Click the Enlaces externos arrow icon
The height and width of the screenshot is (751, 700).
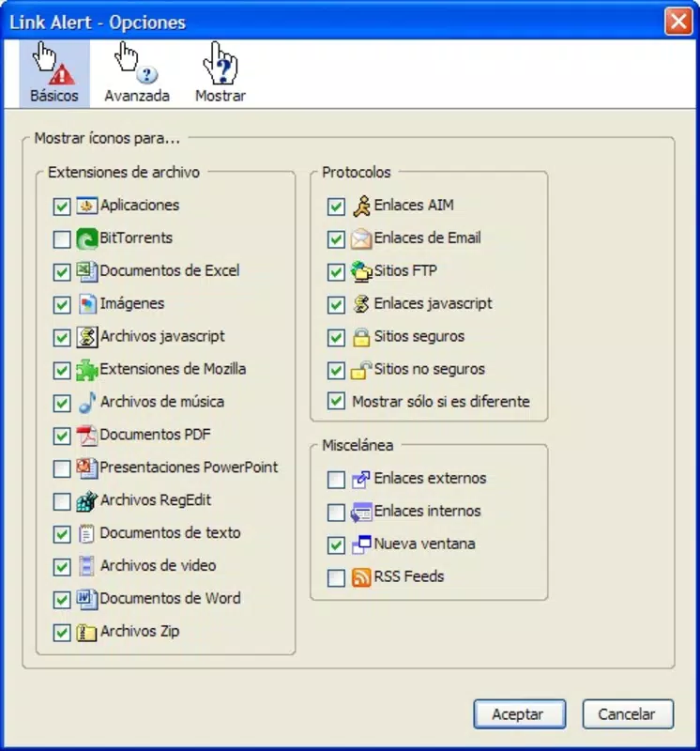[361, 479]
